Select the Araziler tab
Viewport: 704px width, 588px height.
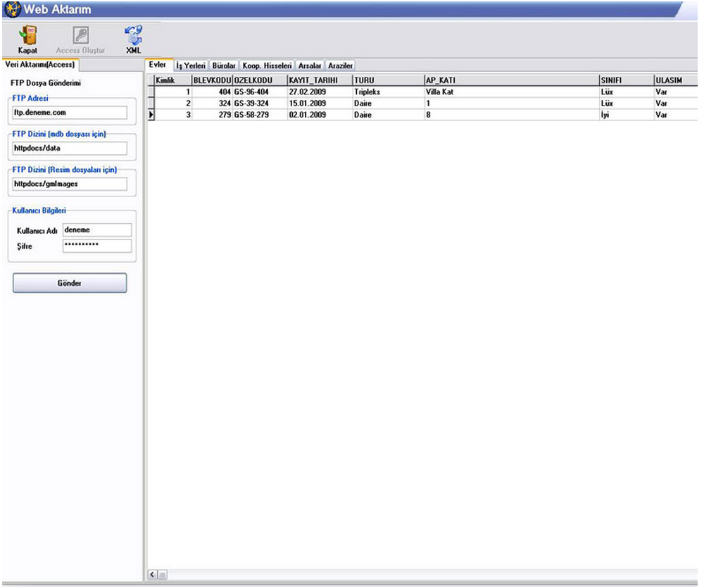coord(340,65)
